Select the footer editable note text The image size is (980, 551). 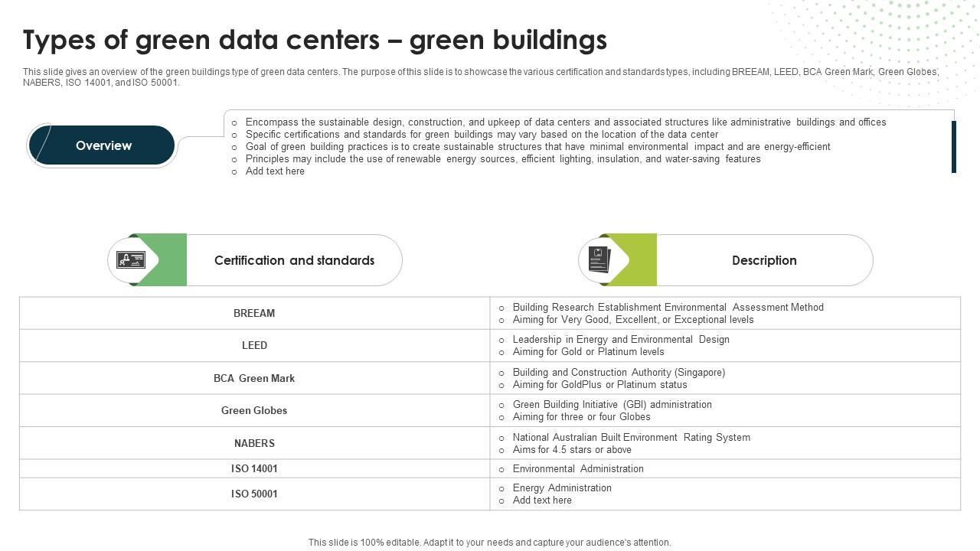(x=490, y=542)
